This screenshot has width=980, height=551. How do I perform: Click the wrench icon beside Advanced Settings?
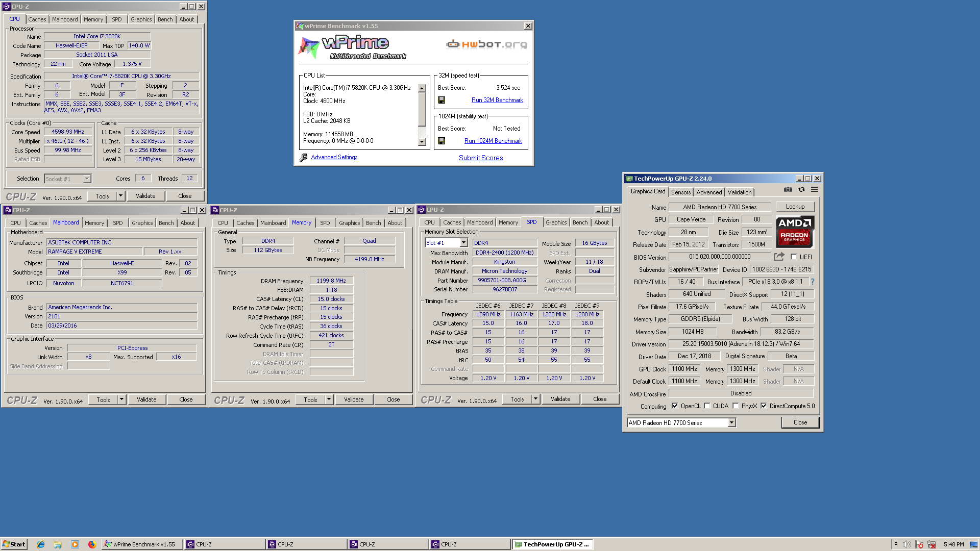(x=303, y=158)
